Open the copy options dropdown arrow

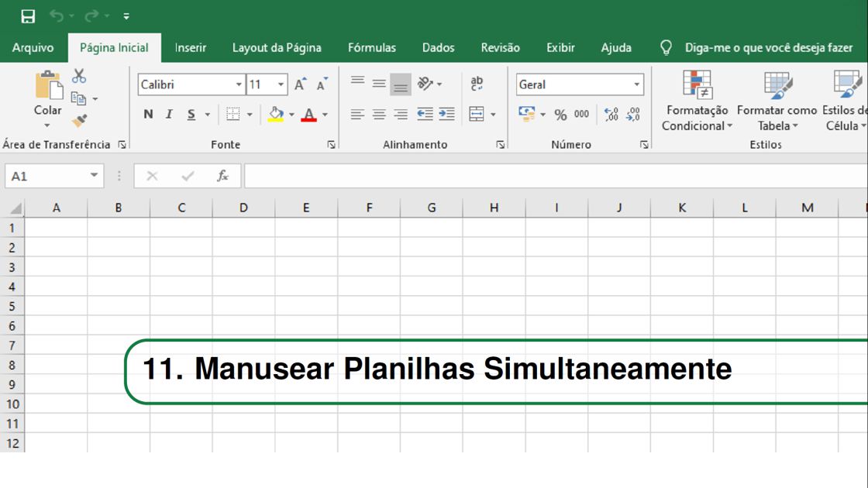(x=95, y=99)
